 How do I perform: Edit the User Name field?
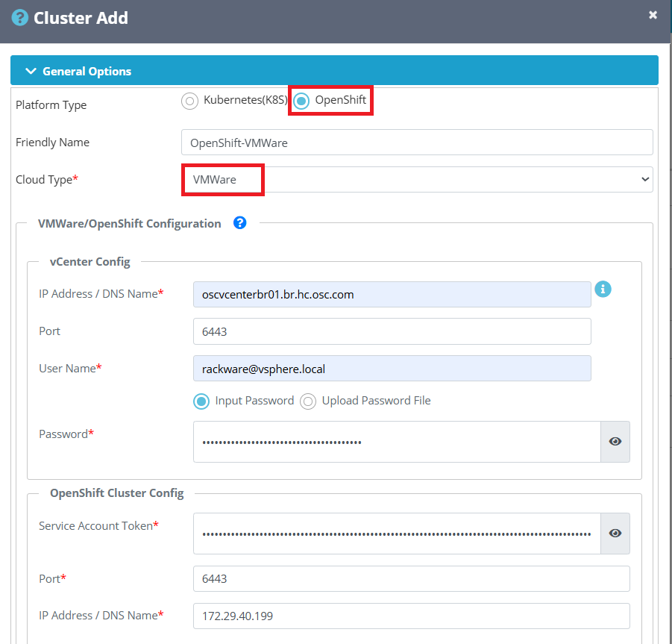[x=392, y=369]
